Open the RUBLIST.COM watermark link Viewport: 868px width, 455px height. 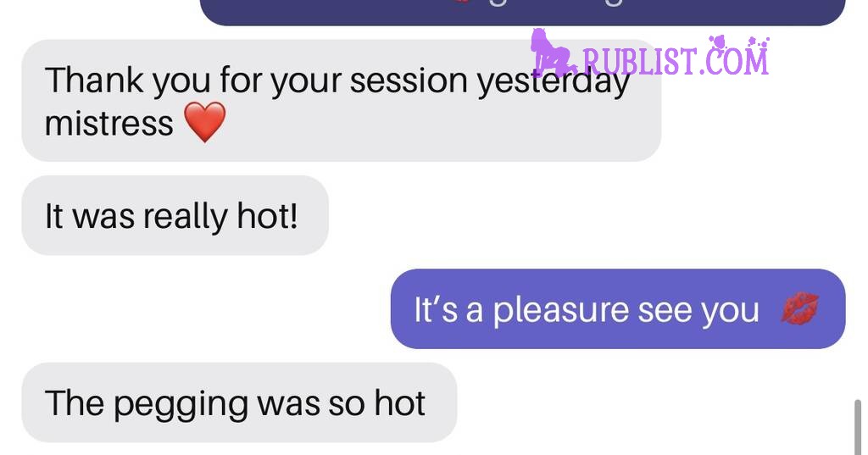pyautogui.click(x=676, y=59)
